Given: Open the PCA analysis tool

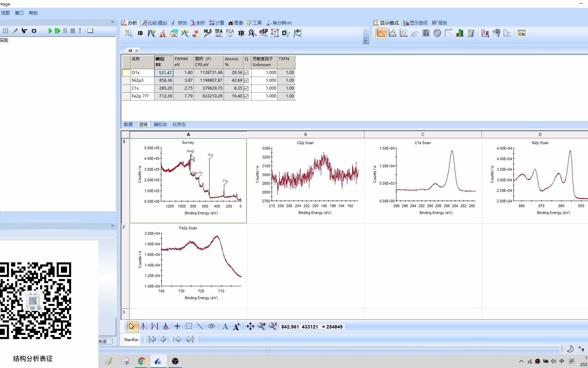Looking at the screenshot, I should point(230,33).
